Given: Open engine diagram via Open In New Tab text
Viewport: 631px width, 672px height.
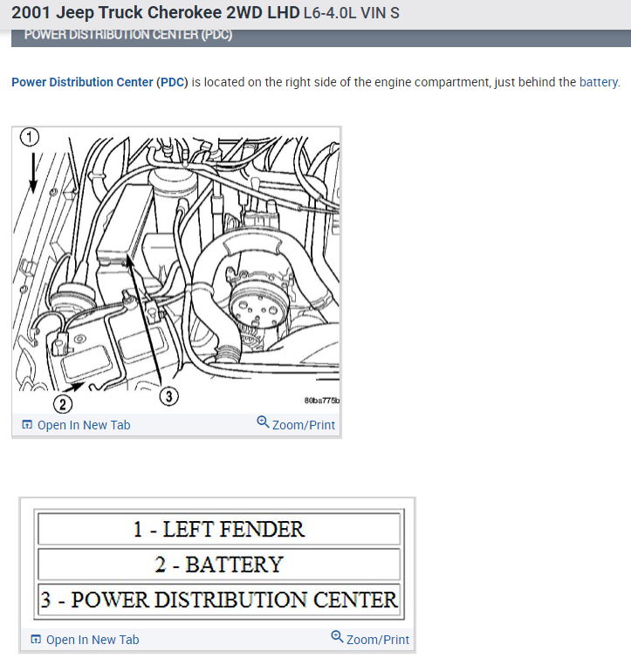Looking at the screenshot, I should point(84,425).
